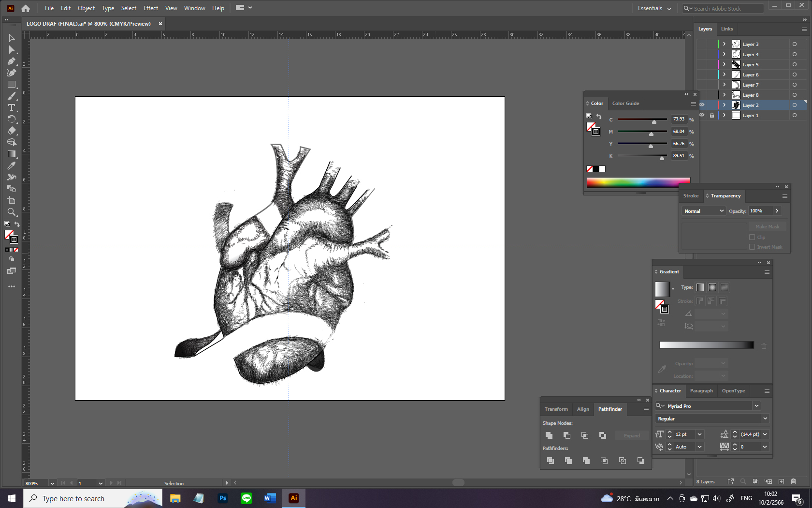Image resolution: width=812 pixels, height=508 pixels.
Task: Click the CMYK color spectrum bar
Action: (638, 182)
